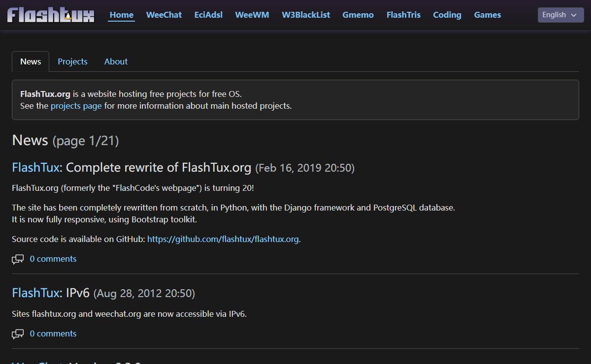Open FlashTux link in Complete rewrite headline
Image resolution: width=591 pixels, height=364 pixels.
[x=35, y=167]
